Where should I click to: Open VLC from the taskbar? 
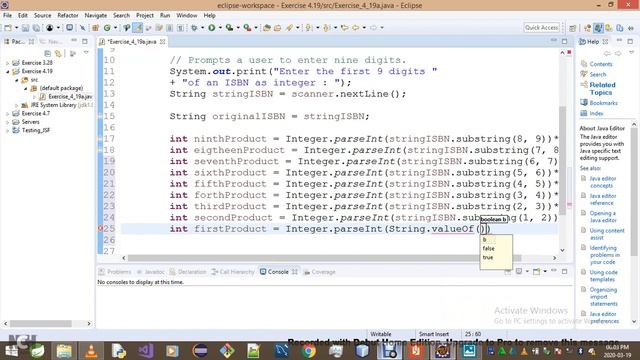tap(91, 351)
